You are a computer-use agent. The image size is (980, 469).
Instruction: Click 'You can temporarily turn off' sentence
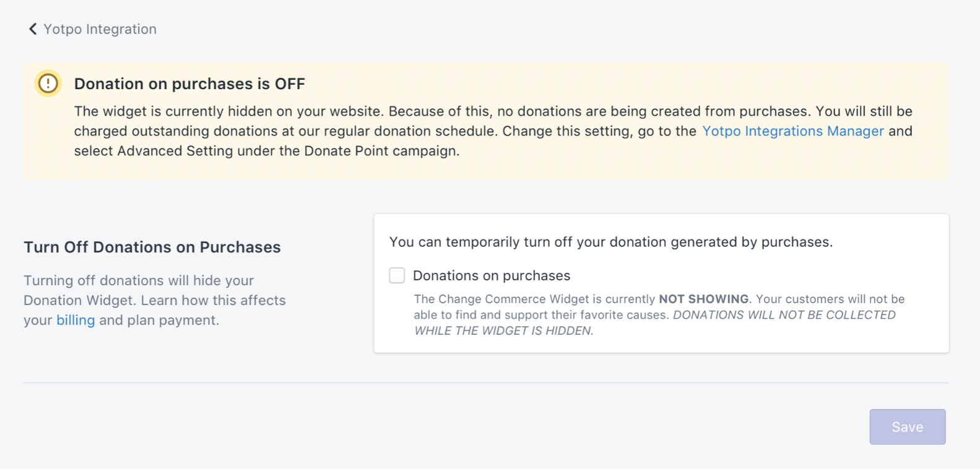[611, 242]
